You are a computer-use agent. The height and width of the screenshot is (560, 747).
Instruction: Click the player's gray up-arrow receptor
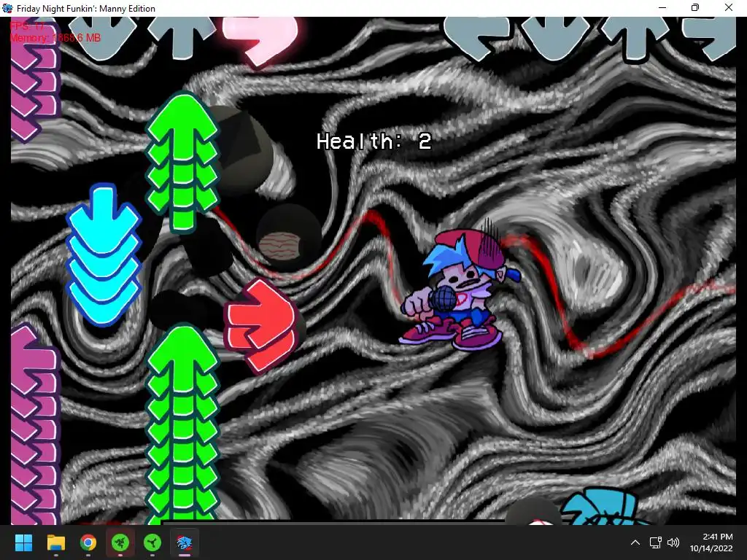(636, 38)
